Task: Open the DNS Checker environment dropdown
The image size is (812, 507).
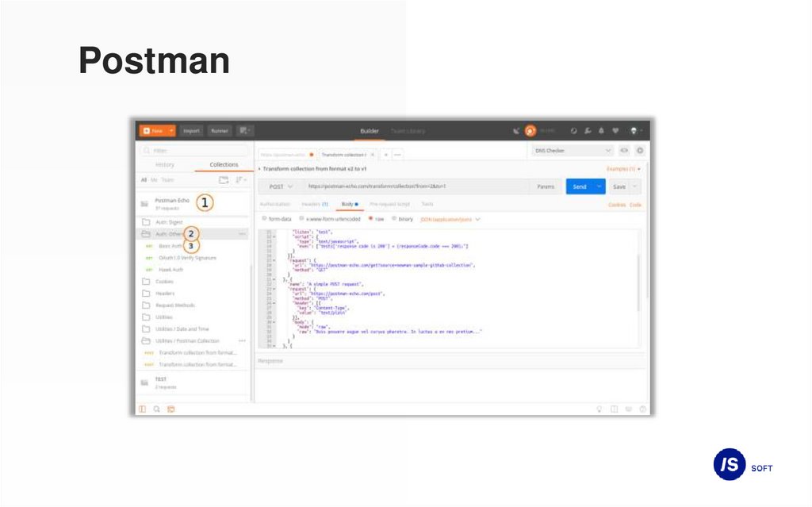Action: coord(573,150)
